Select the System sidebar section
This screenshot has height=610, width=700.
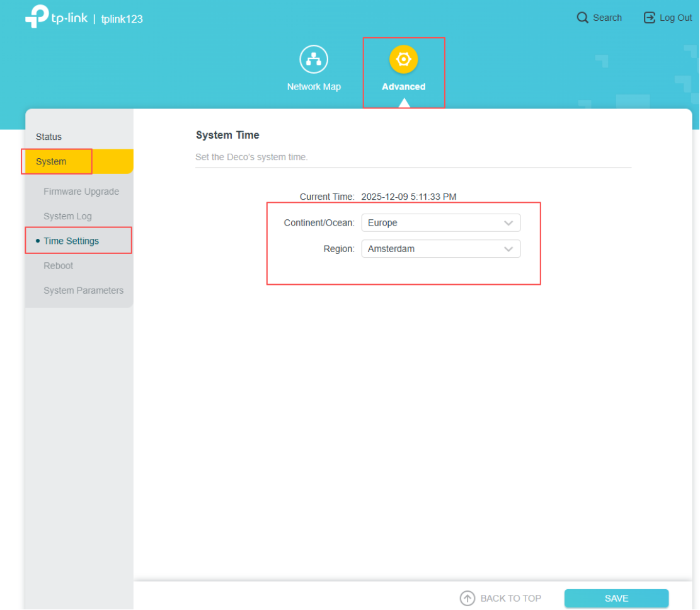tap(79, 161)
